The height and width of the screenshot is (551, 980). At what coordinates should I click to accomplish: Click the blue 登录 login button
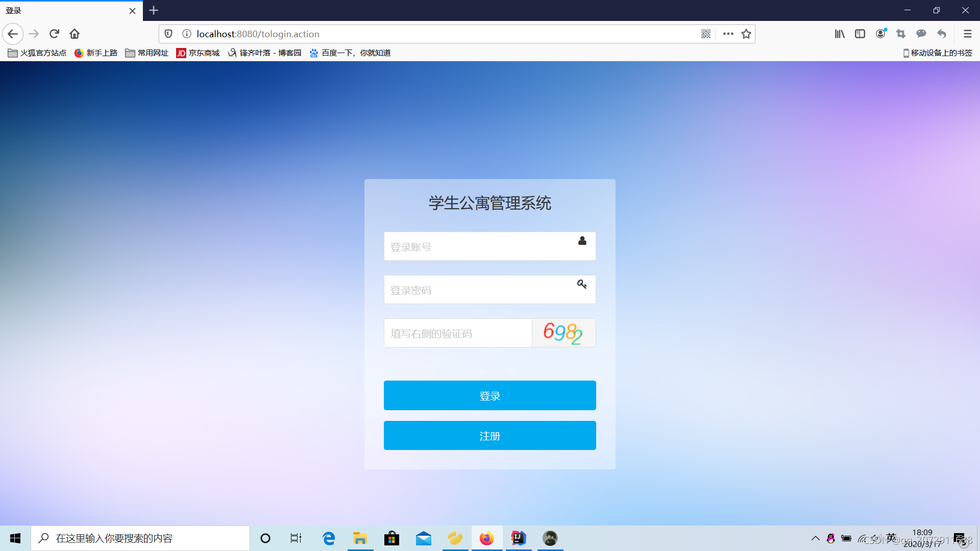coord(489,395)
